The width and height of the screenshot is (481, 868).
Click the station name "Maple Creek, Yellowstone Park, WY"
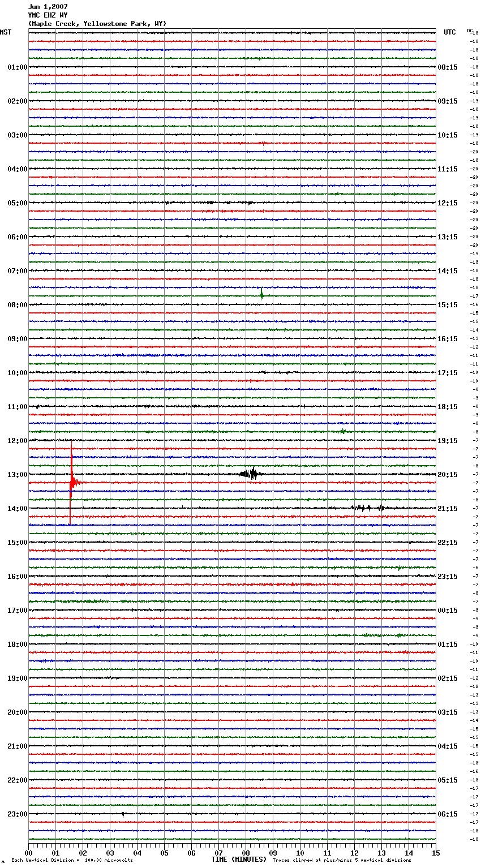[97, 24]
